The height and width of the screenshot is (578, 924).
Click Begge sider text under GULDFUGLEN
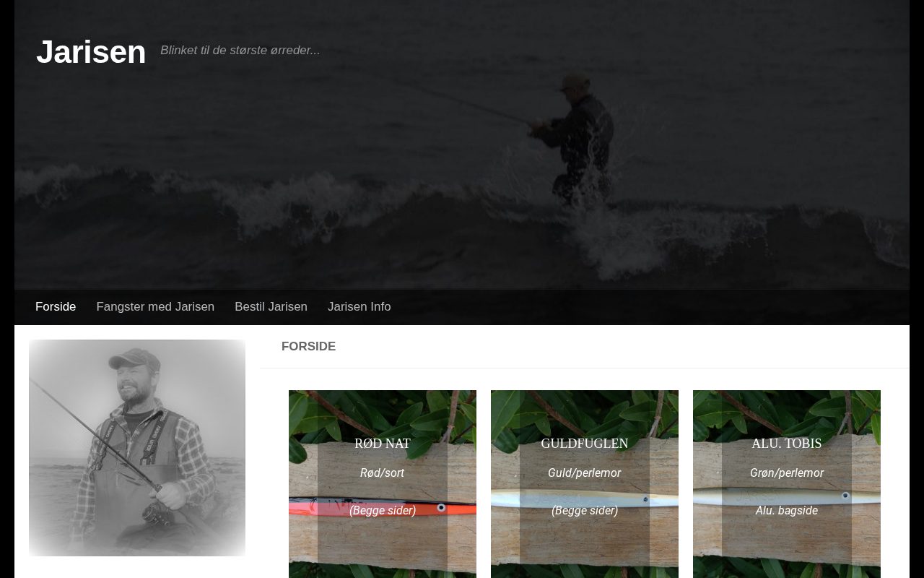pos(585,511)
